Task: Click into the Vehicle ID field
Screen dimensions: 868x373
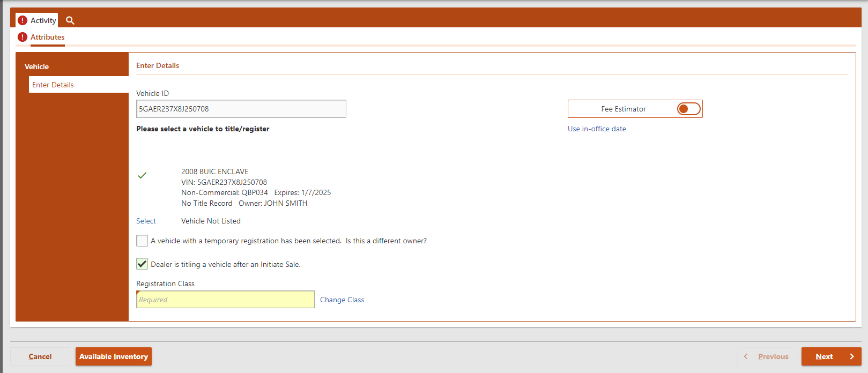Action: pos(241,109)
